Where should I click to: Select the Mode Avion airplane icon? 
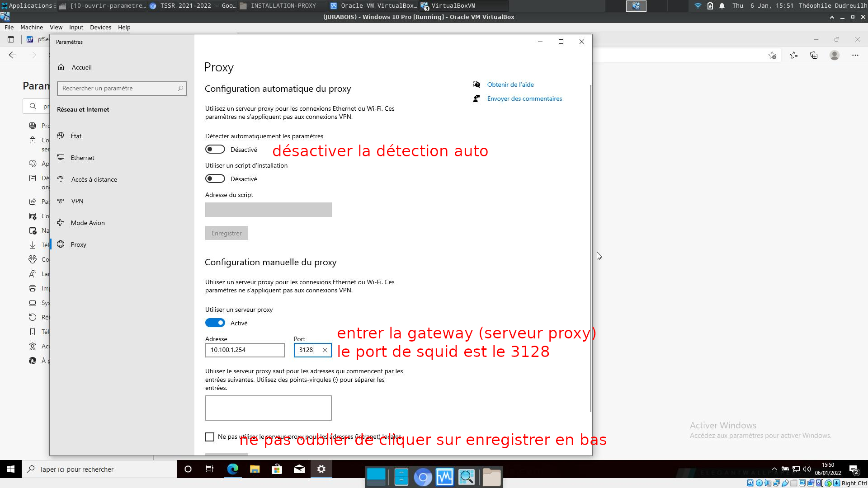click(x=61, y=223)
